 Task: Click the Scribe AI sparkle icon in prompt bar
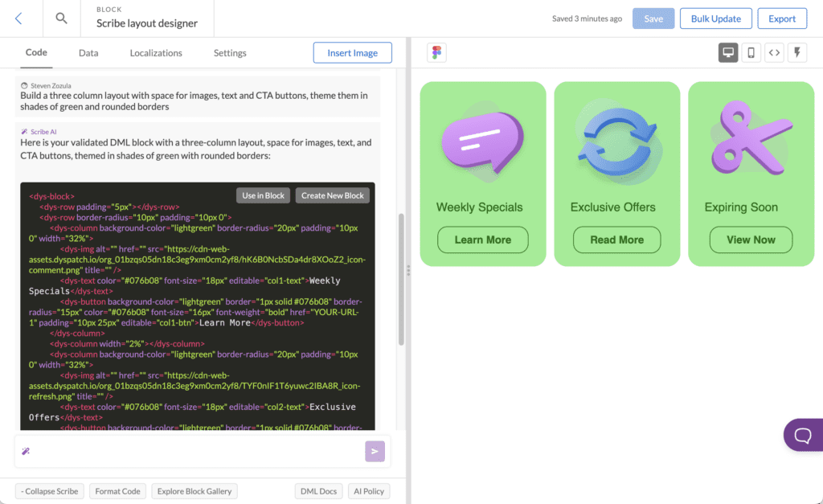pyautogui.click(x=25, y=451)
